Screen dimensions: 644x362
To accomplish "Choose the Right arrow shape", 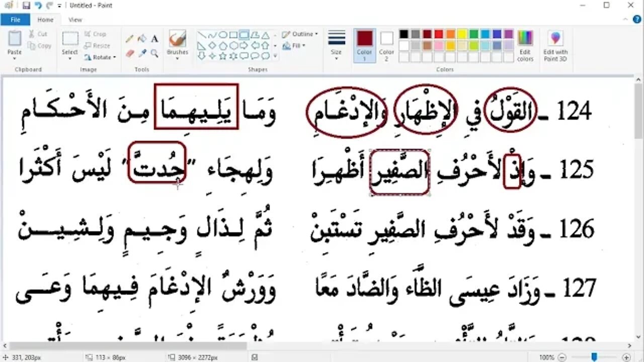I will pyautogui.click(x=244, y=45).
